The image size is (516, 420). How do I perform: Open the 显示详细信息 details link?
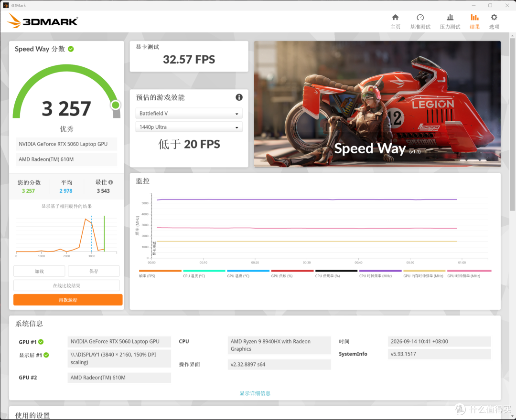pyautogui.click(x=255, y=393)
